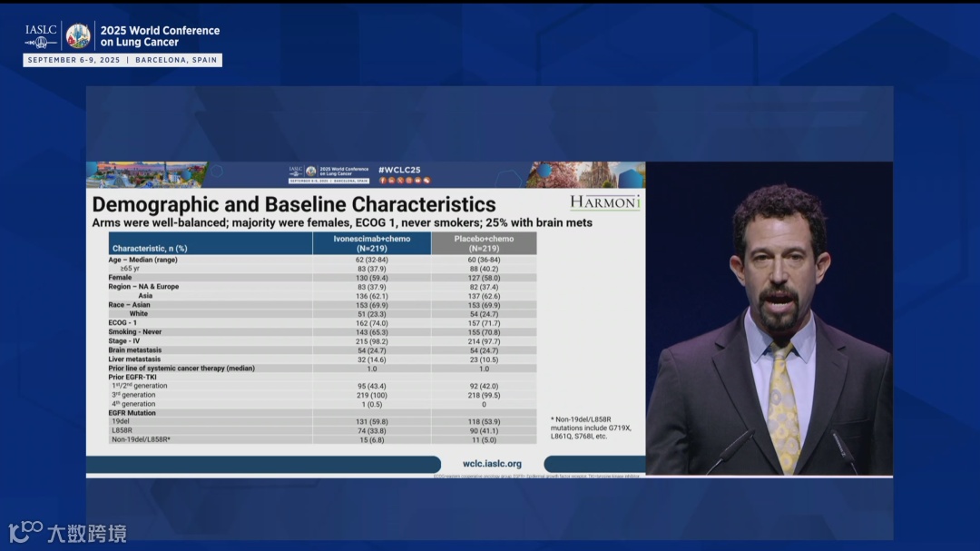Click the '218 (99.5)' cell
This screenshot has height=551, width=980.
coord(484,395)
